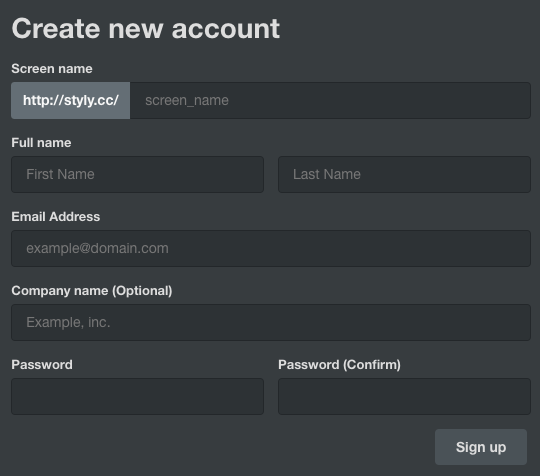Click the Email Address label text
Image resolution: width=540 pixels, height=476 pixels.
(x=56, y=217)
